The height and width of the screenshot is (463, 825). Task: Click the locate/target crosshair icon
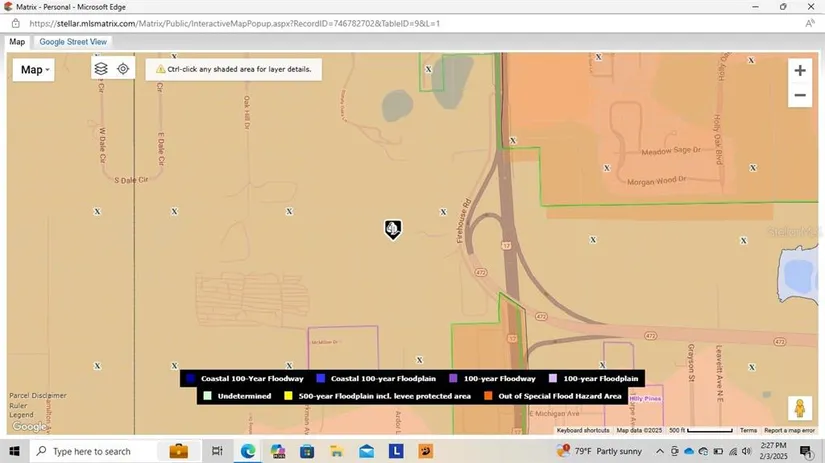[x=123, y=69]
